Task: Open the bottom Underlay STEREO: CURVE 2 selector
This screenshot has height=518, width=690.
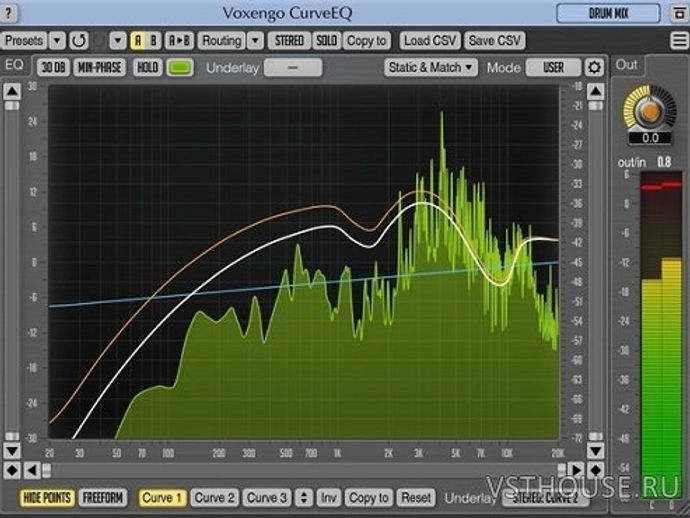Action: pos(545,498)
